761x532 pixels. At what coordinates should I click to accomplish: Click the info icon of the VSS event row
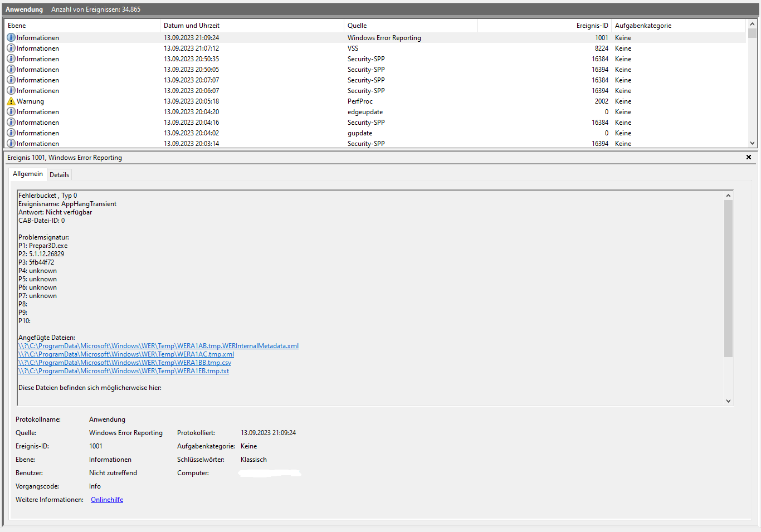[11, 48]
